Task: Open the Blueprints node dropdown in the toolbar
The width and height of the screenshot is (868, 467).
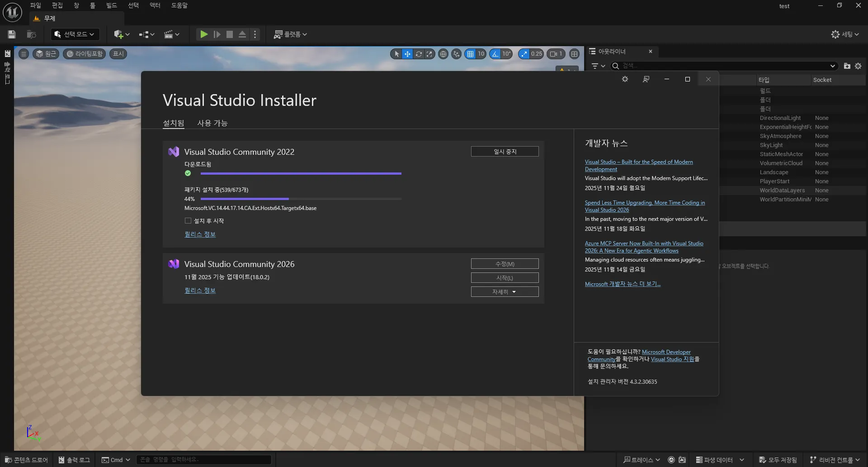Action: click(x=146, y=34)
